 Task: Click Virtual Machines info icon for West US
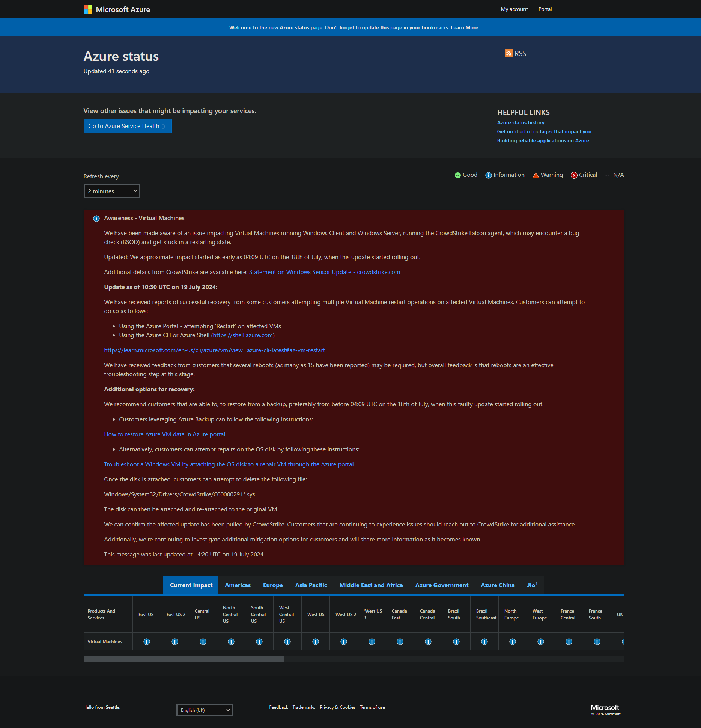[x=316, y=642]
